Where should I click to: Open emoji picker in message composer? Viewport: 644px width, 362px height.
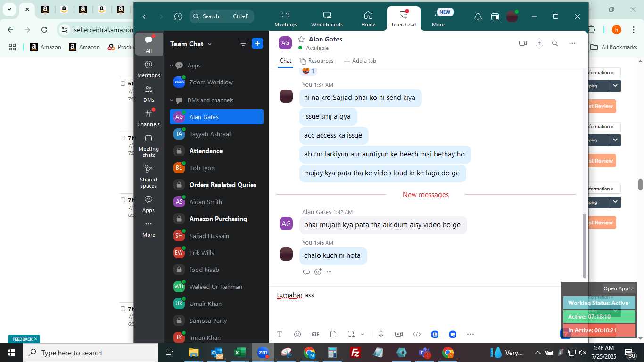pos(297,334)
